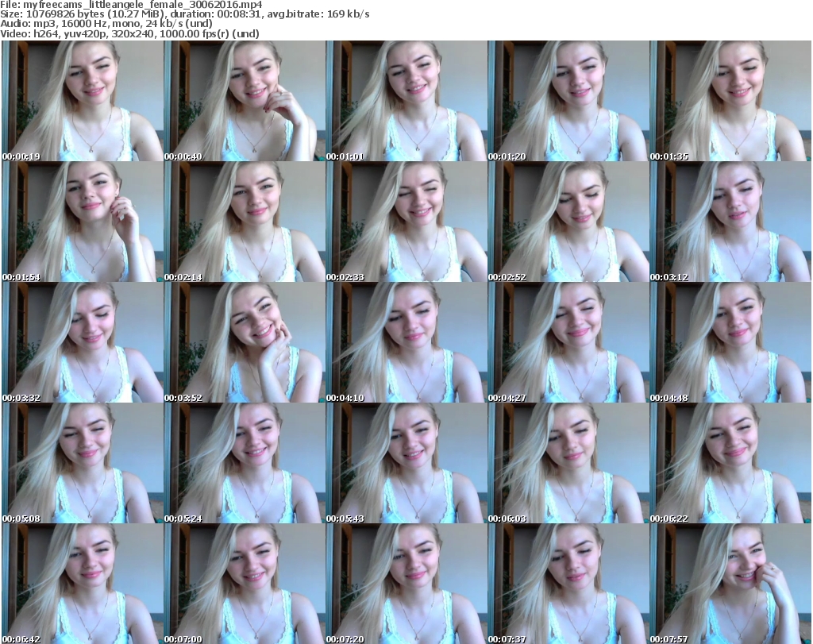The height and width of the screenshot is (644, 813).
Task: Select the thumbnail timestamped 00:06:42
Action: pos(83,584)
